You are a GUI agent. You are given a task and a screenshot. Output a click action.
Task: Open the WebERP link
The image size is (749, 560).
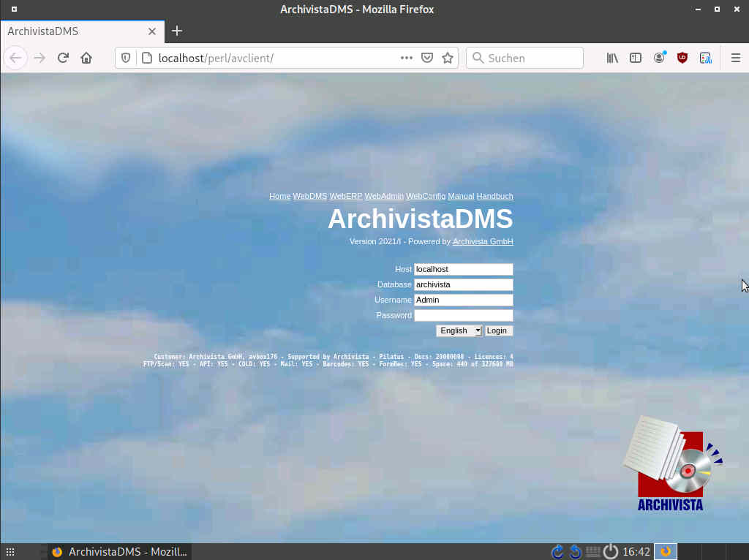coord(346,196)
